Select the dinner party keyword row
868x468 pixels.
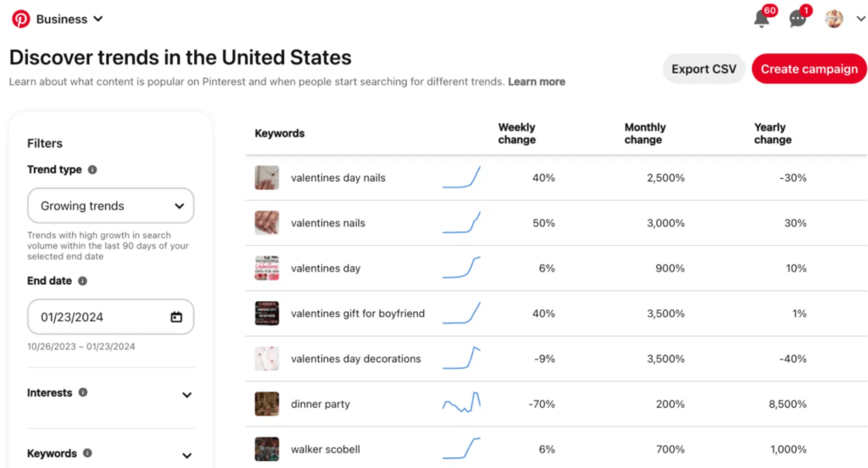(320, 404)
